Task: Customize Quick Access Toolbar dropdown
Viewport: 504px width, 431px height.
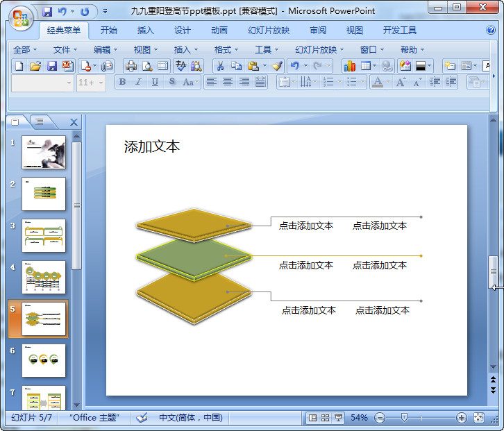Action: 105,12
